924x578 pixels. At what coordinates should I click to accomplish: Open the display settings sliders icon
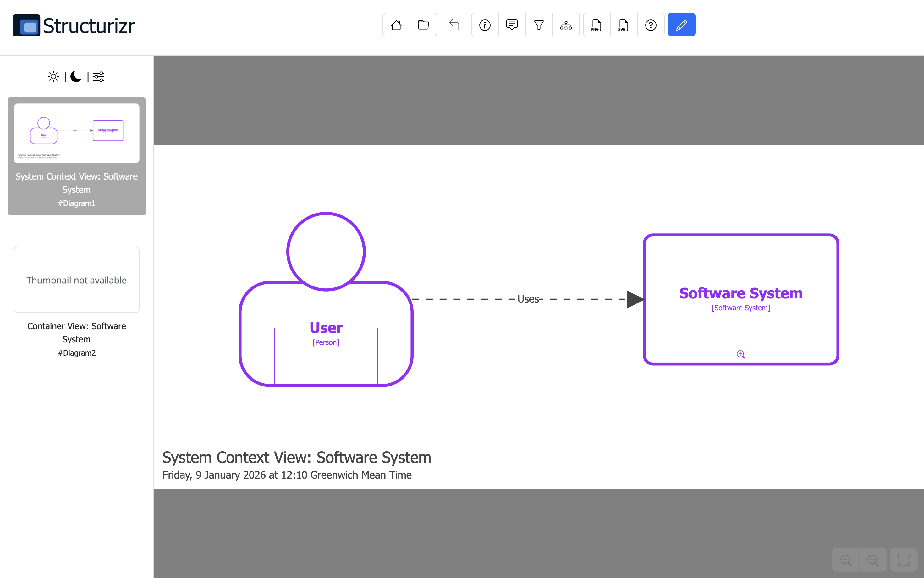(99, 76)
